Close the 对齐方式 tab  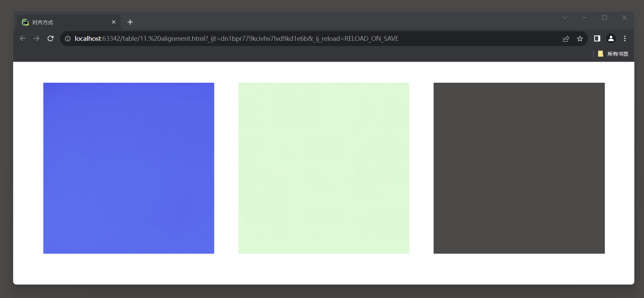tap(114, 22)
